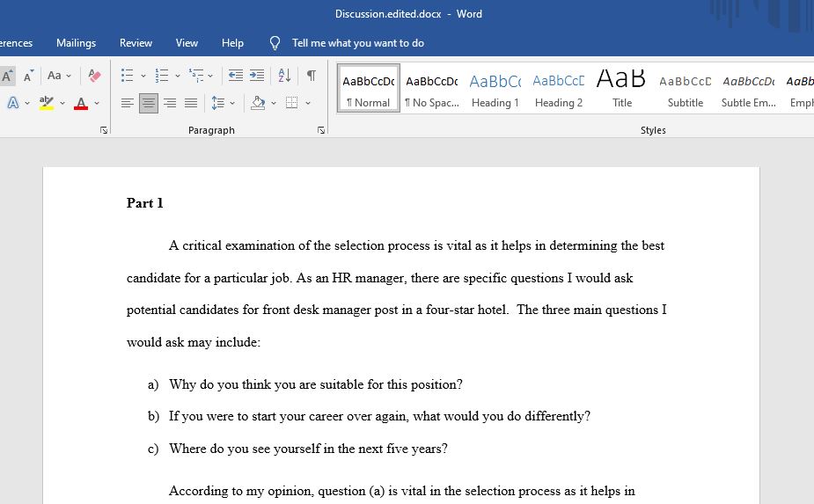Open the Change Case dropdown arrow

pyautogui.click(x=69, y=76)
